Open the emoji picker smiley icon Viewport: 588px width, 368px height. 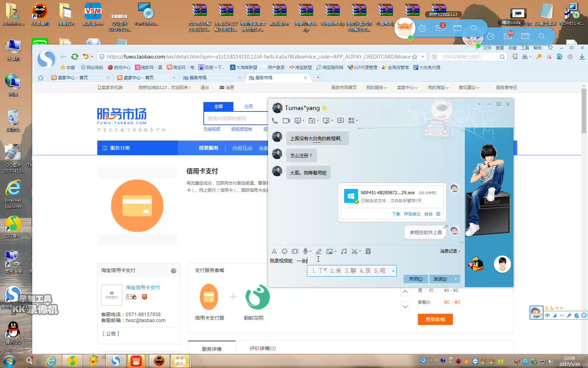[x=285, y=251]
